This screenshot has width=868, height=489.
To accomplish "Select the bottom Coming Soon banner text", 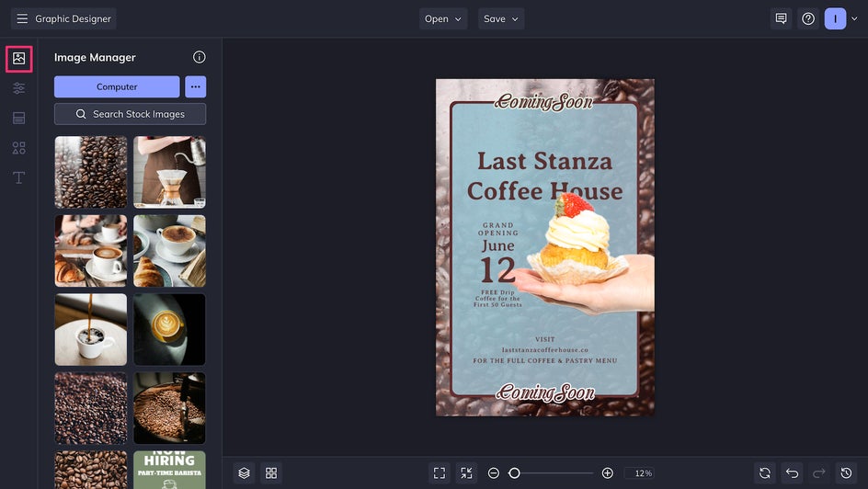I will 545,392.
